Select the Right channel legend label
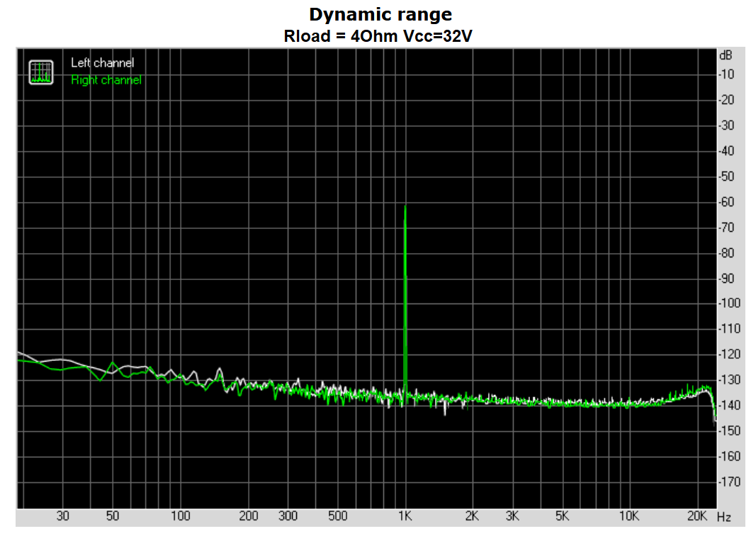 tap(106, 80)
